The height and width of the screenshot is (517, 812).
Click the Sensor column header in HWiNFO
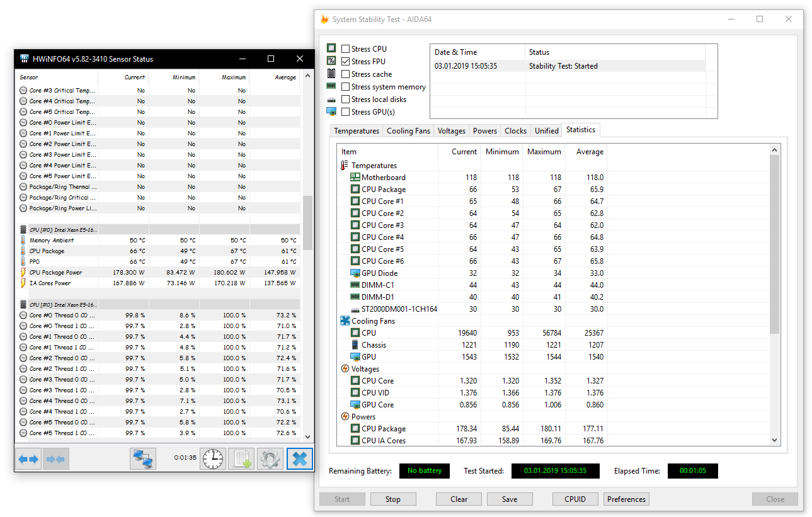tap(57, 77)
